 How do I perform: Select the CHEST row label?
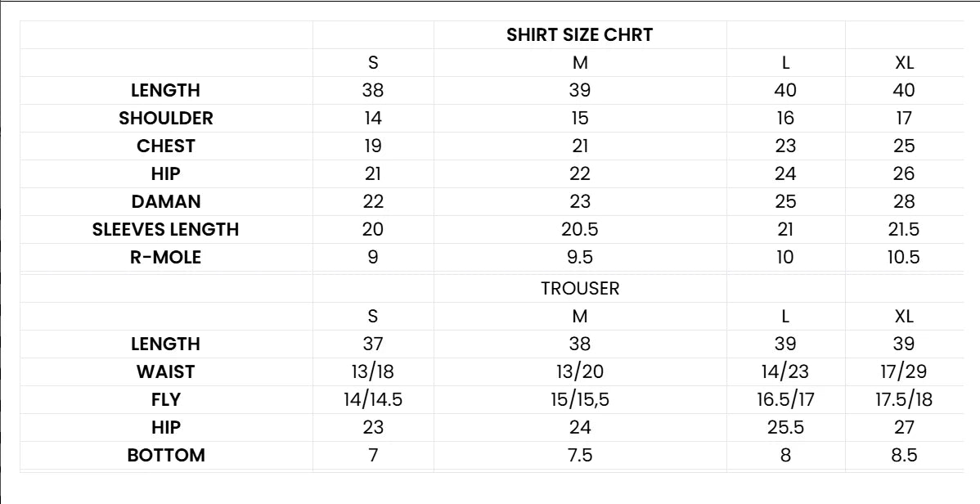tap(165, 146)
